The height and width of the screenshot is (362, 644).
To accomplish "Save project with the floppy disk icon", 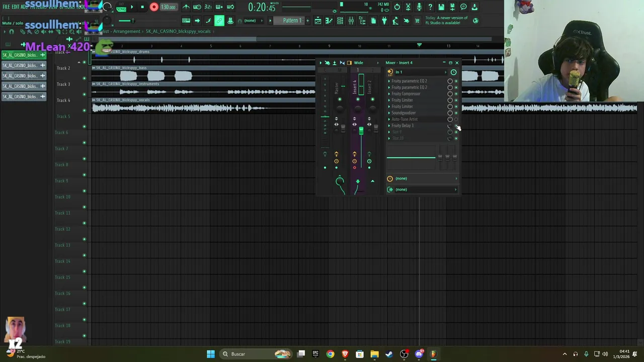I will [441, 7].
